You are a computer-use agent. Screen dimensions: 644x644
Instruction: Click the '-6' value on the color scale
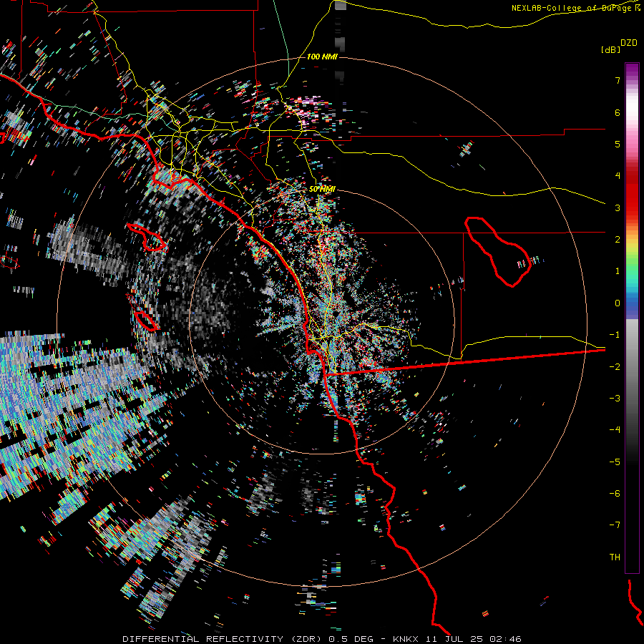click(x=615, y=494)
